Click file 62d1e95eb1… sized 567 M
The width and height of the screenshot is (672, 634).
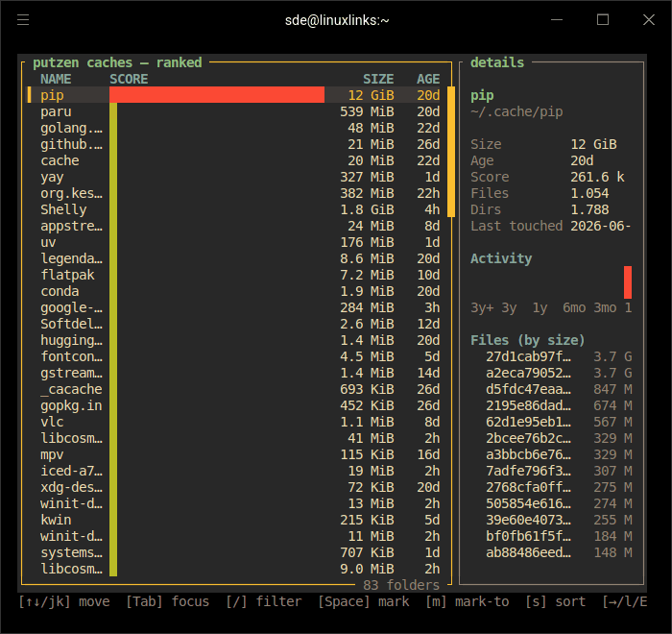click(x=528, y=422)
